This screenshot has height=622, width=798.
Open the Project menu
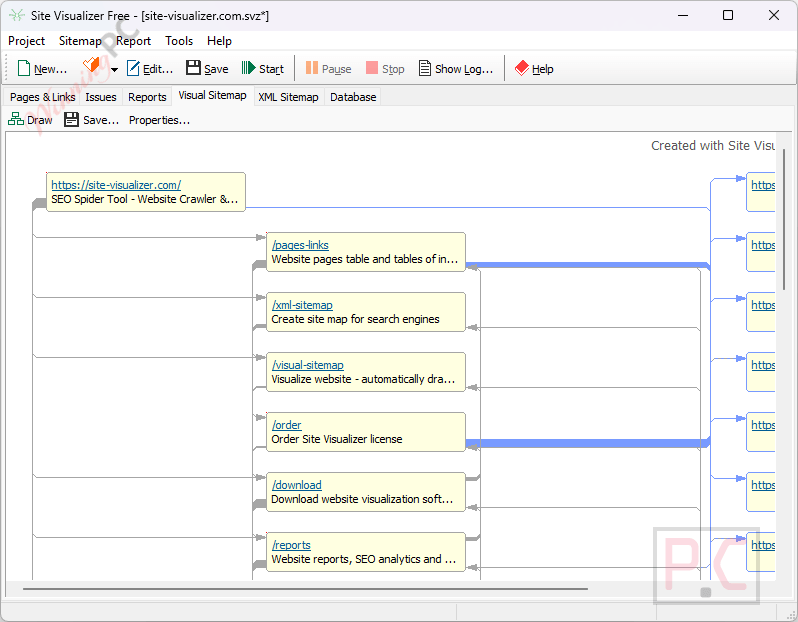(x=26, y=41)
